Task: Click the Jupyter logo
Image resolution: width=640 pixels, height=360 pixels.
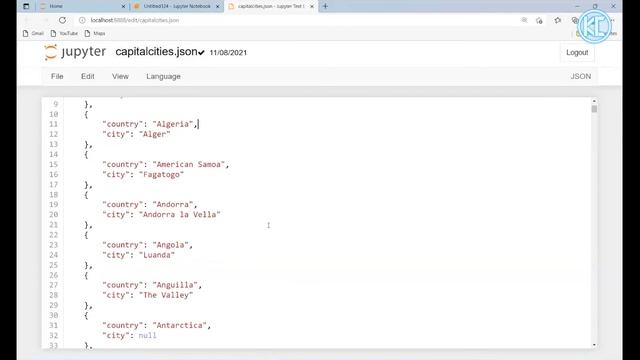Action: [75, 52]
